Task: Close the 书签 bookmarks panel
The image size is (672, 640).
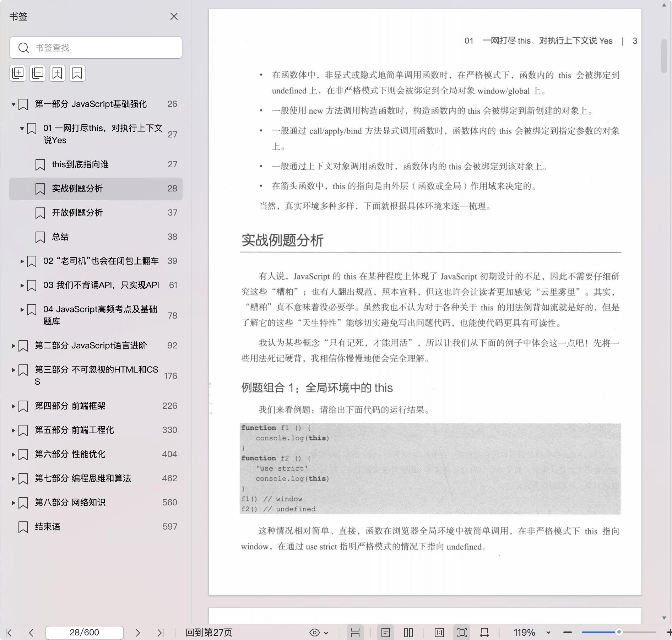Action: (174, 17)
